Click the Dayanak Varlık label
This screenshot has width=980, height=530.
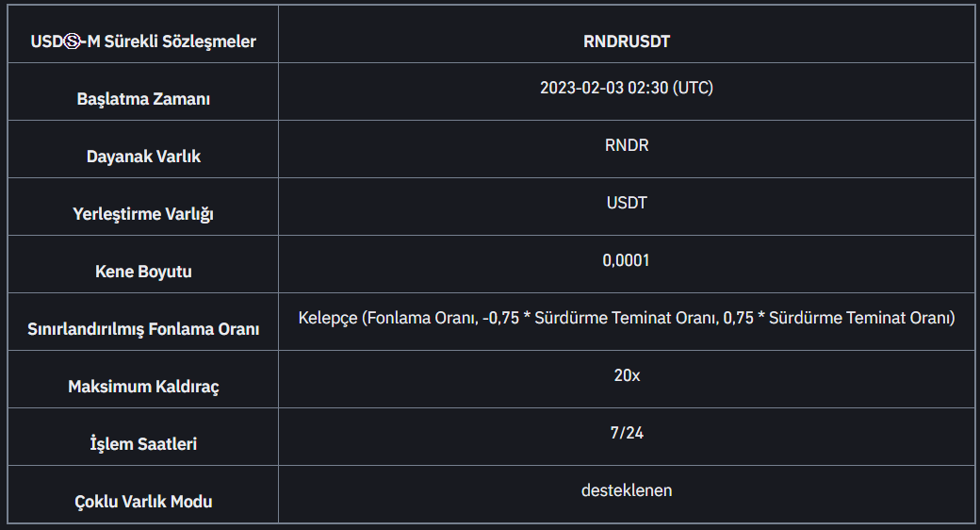pos(143,157)
